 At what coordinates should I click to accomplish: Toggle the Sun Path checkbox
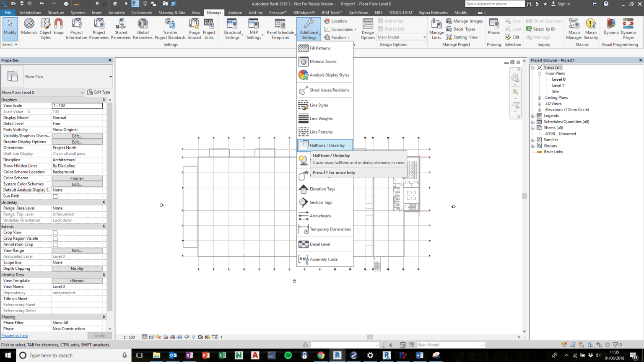click(55, 196)
